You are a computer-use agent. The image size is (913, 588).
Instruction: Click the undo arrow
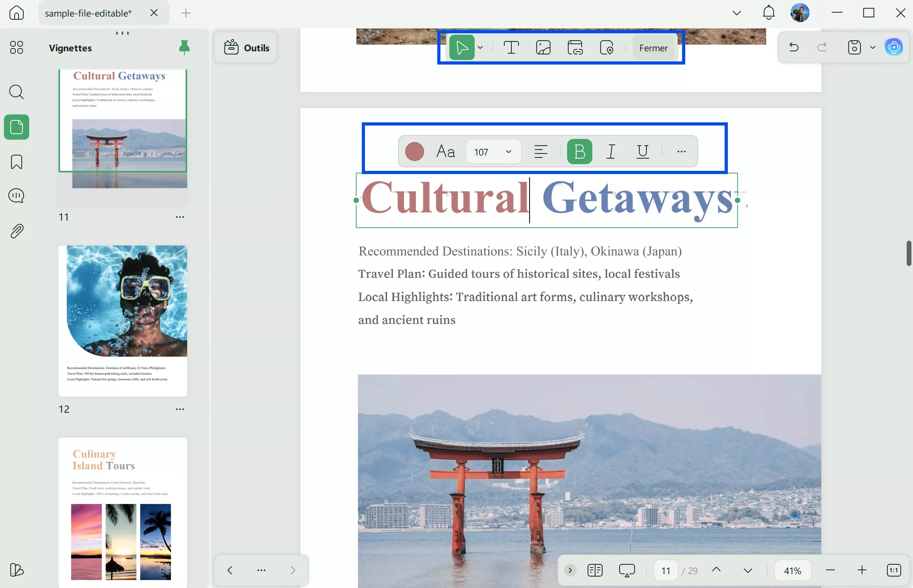[x=794, y=48]
